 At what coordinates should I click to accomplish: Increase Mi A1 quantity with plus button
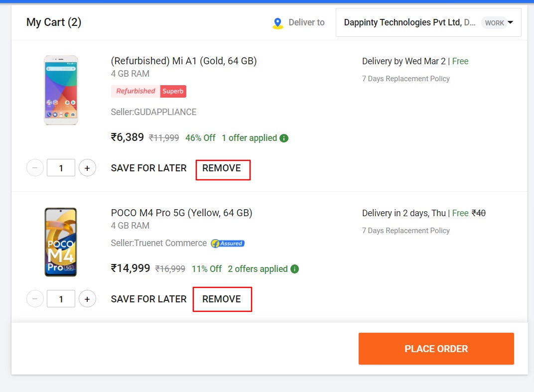click(87, 168)
